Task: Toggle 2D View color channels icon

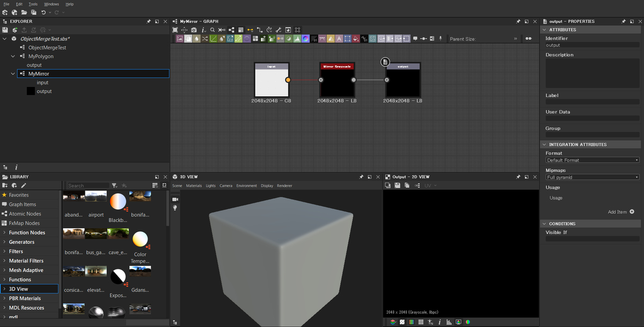Action: tap(412, 322)
